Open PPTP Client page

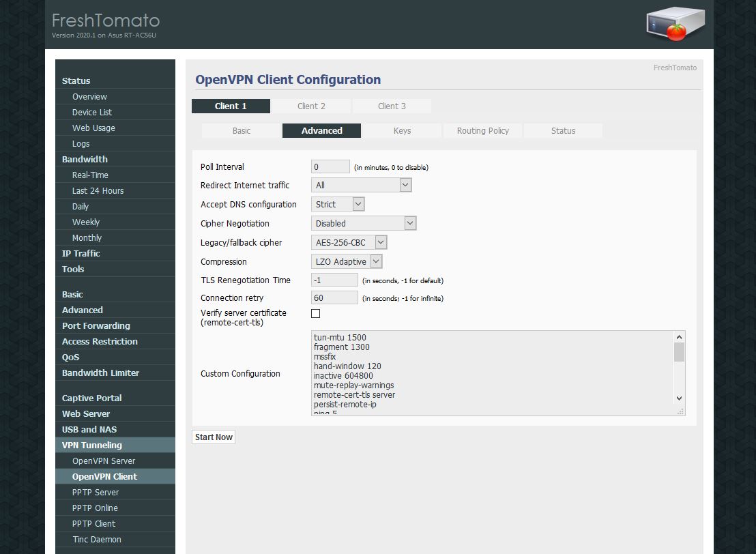115,523
